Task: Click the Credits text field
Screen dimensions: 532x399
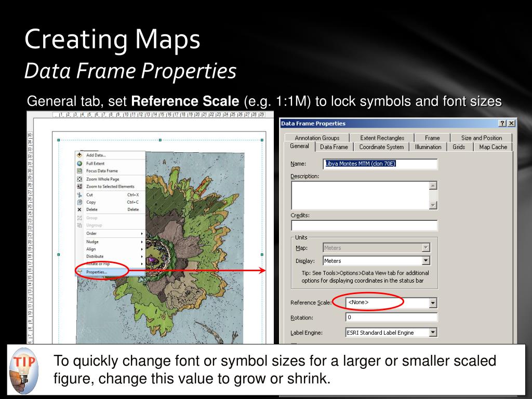Action: (x=364, y=225)
